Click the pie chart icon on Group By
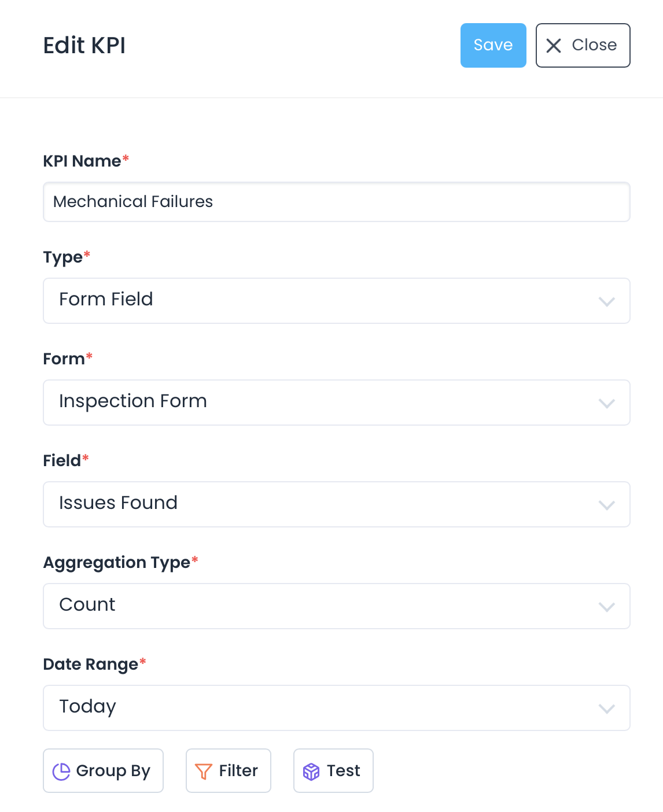This screenshot has height=812, width=663. (61, 771)
